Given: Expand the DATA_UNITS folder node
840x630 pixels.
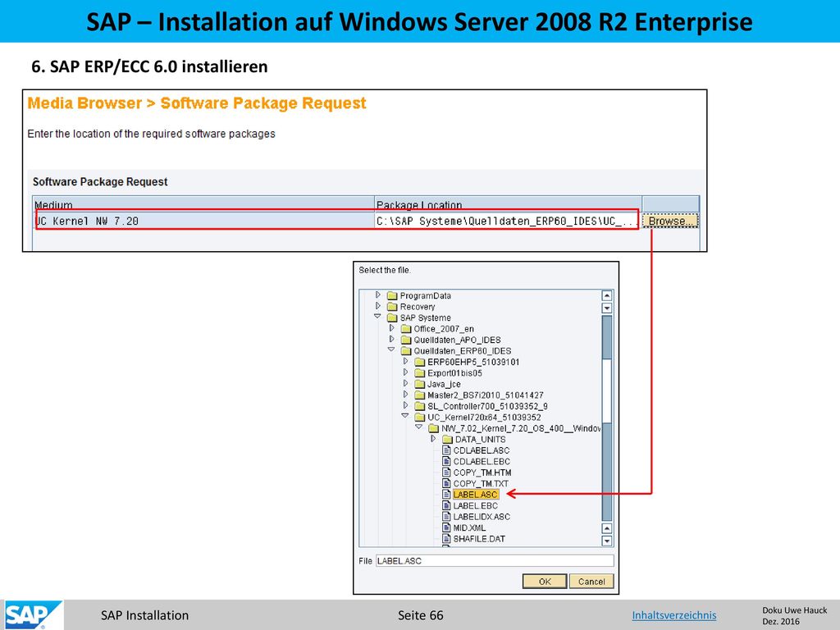Looking at the screenshot, I should (x=433, y=439).
